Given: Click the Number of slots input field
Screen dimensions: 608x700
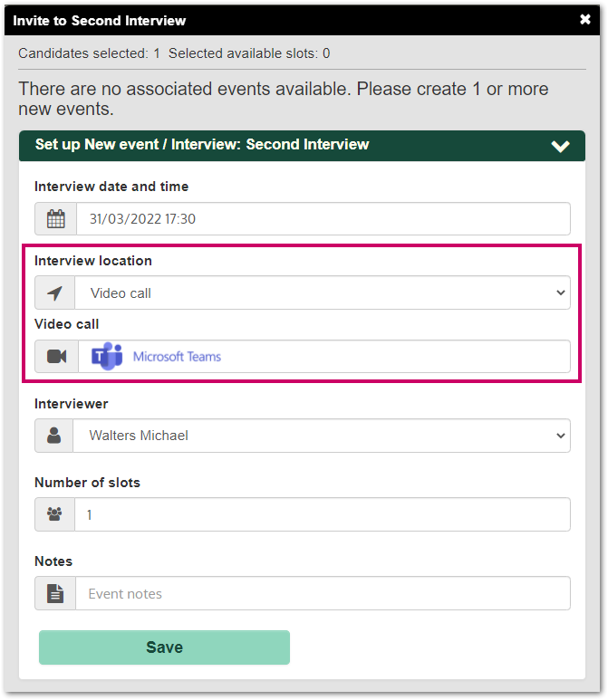Looking at the screenshot, I should [322, 514].
